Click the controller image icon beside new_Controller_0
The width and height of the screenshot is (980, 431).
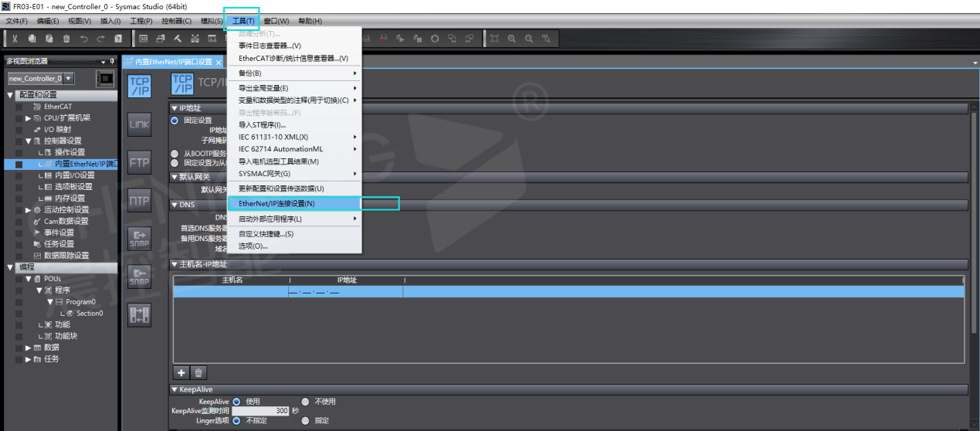pyautogui.click(x=104, y=78)
